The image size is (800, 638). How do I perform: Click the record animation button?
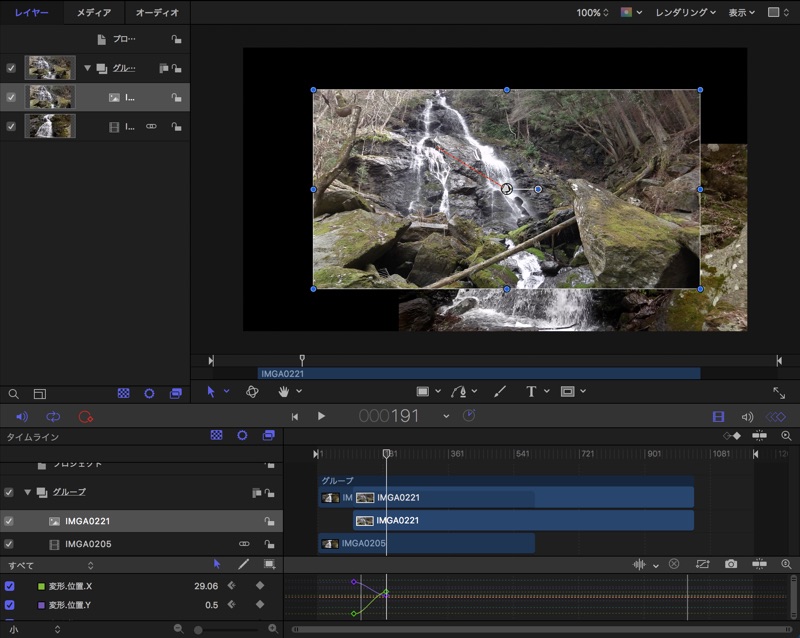coord(85,416)
